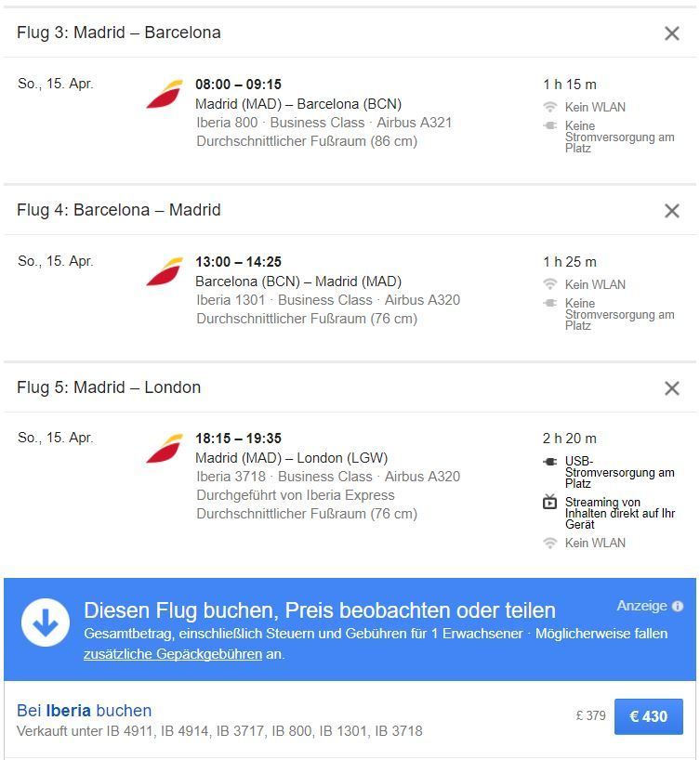Select the Flug 3: Madrid – Barcelona header
700x760 pixels.
click(119, 33)
